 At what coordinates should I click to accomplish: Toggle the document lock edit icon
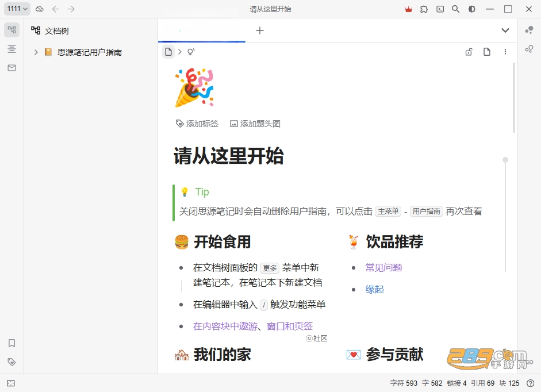click(469, 52)
